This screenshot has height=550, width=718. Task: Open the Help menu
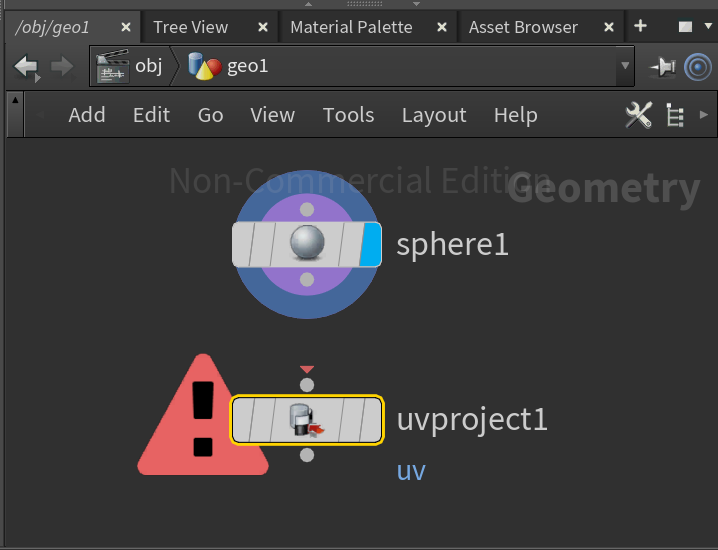pos(516,115)
